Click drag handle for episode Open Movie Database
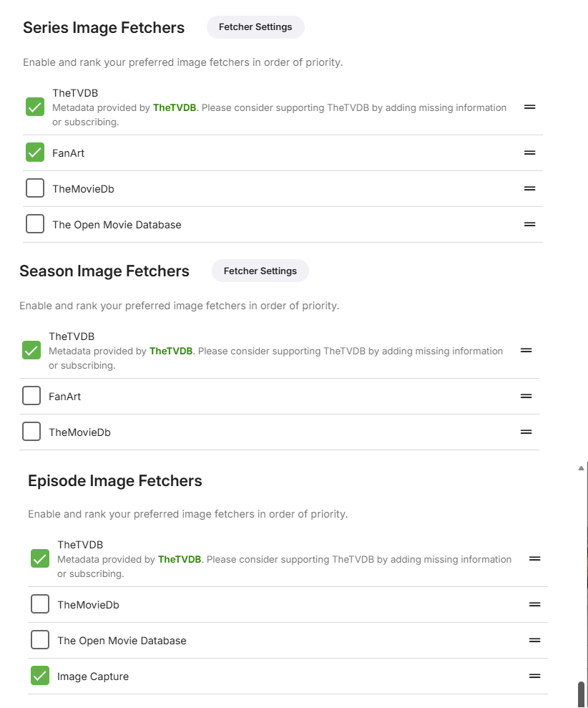The image size is (588, 708). (x=534, y=641)
